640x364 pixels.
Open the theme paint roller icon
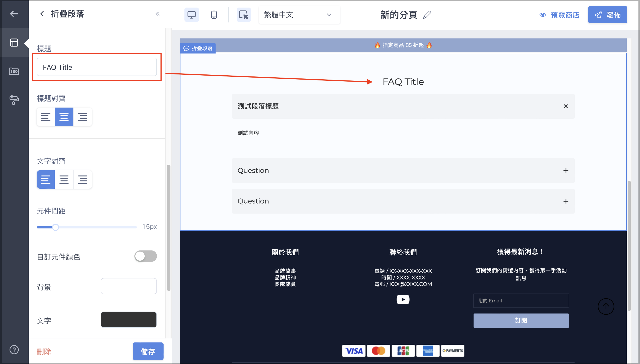pyautogui.click(x=14, y=100)
